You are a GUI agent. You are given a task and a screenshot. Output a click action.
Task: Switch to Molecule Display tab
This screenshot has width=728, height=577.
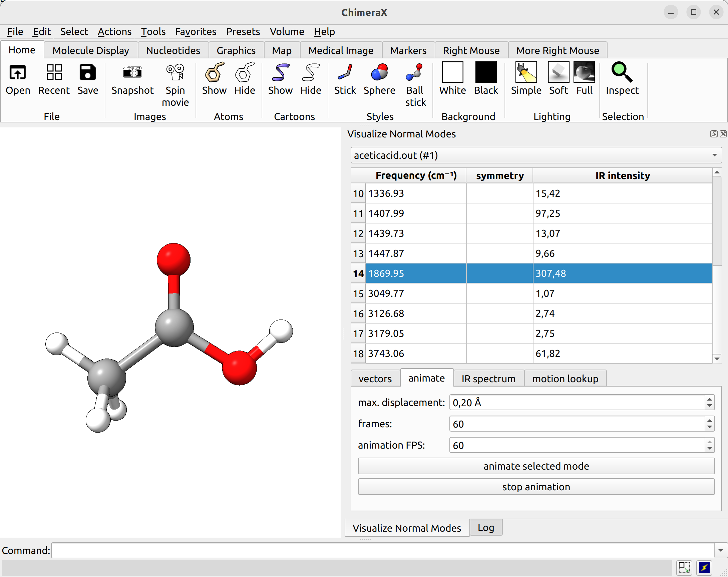(x=90, y=50)
